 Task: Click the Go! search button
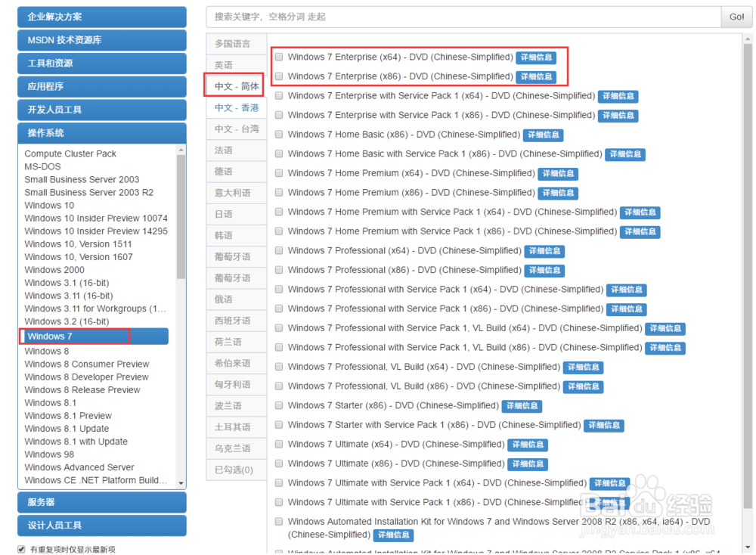(736, 17)
